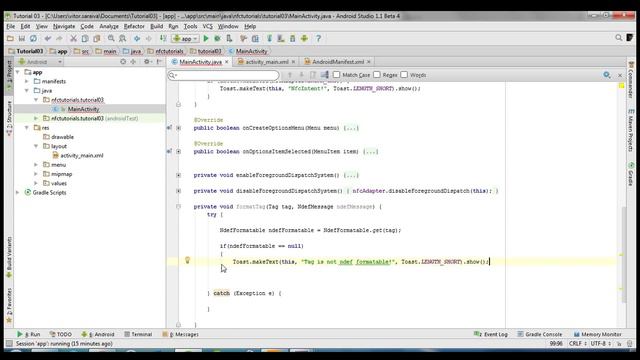640x360 pixels.
Task: Click the tutorial03 breadcrumb
Action: [x=206, y=51]
